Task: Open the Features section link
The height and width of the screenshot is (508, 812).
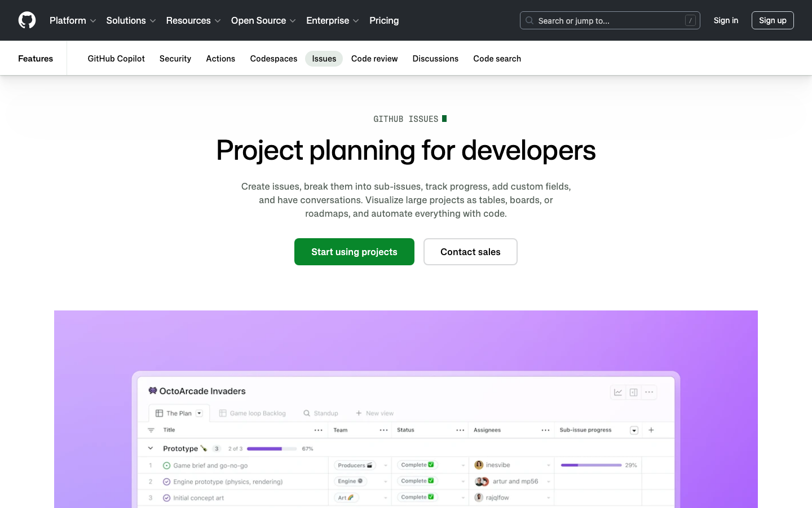Action: click(x=36, y=59)
